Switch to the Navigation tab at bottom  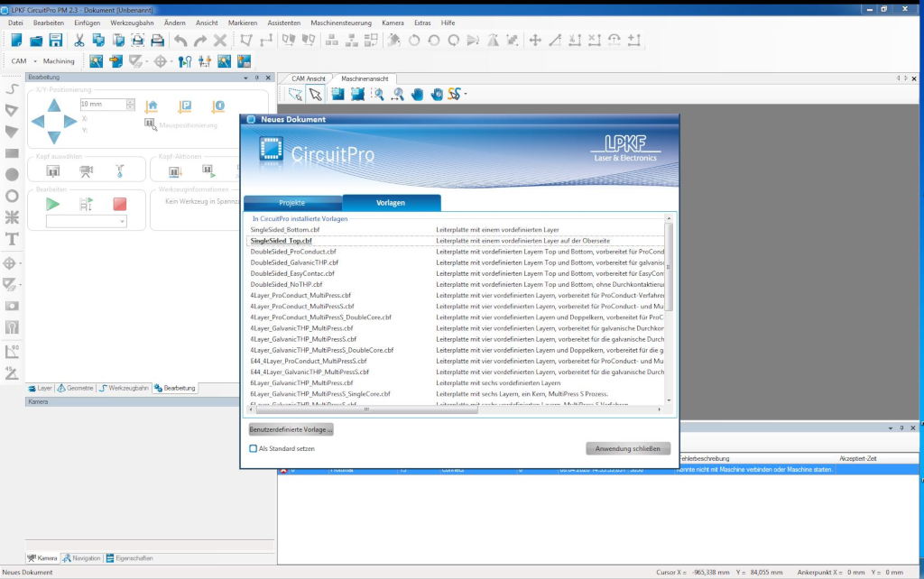click(82, 557)
